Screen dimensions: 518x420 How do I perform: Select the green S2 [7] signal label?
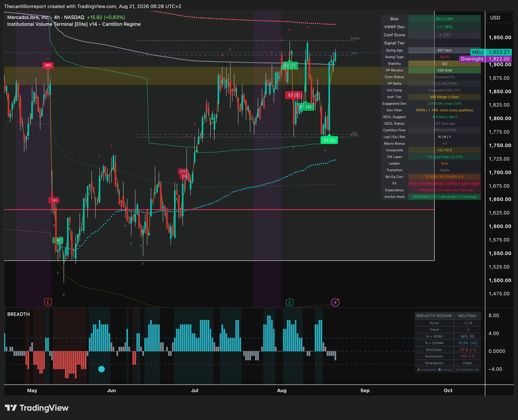[289, 66]
